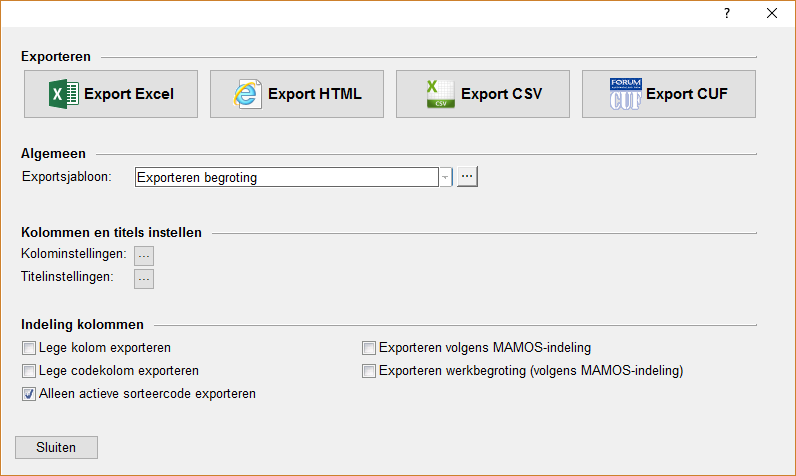Click the green Excel spreadsheet icon

click(64, 94)
